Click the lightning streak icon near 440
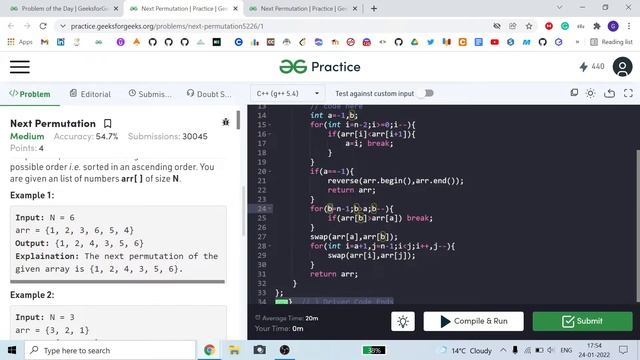 (583, 67)
